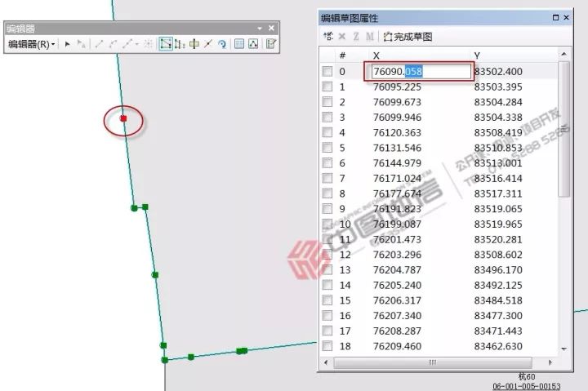The width and height of the screenshot is (588, 391).
Task: Edit the X value field 76090.058
Action: point(421,71)
